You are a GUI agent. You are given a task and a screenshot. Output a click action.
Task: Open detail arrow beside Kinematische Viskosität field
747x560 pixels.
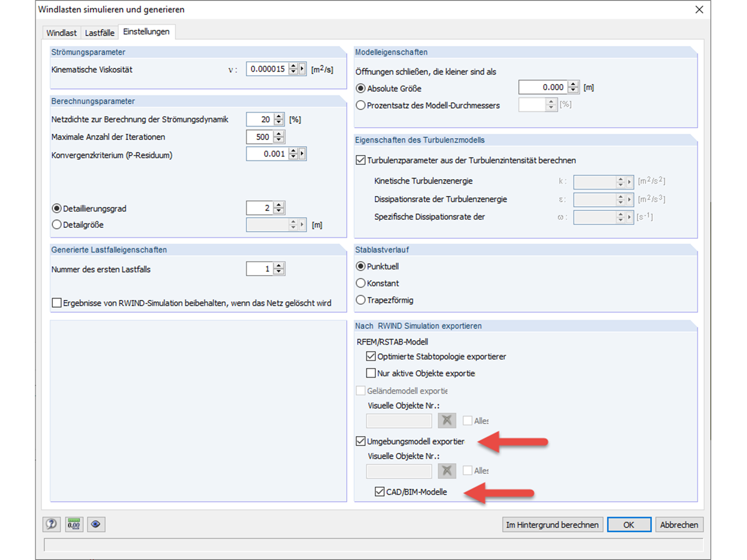tap(303, 69)
